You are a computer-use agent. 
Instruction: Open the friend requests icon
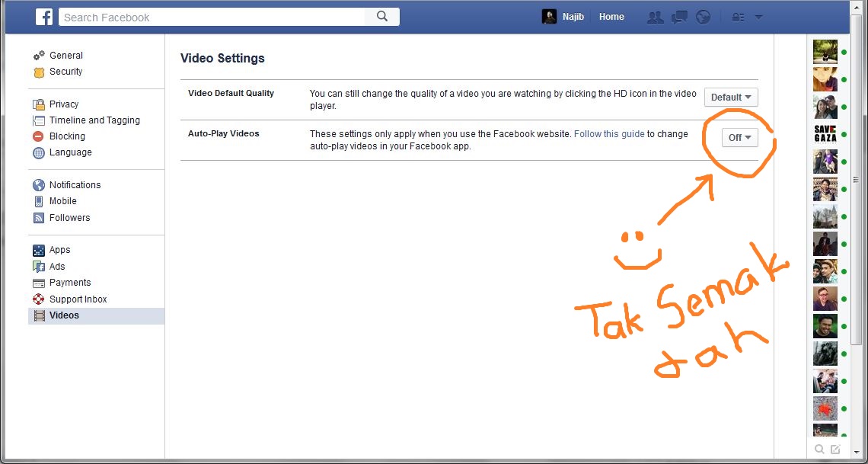tap(655, 17)
